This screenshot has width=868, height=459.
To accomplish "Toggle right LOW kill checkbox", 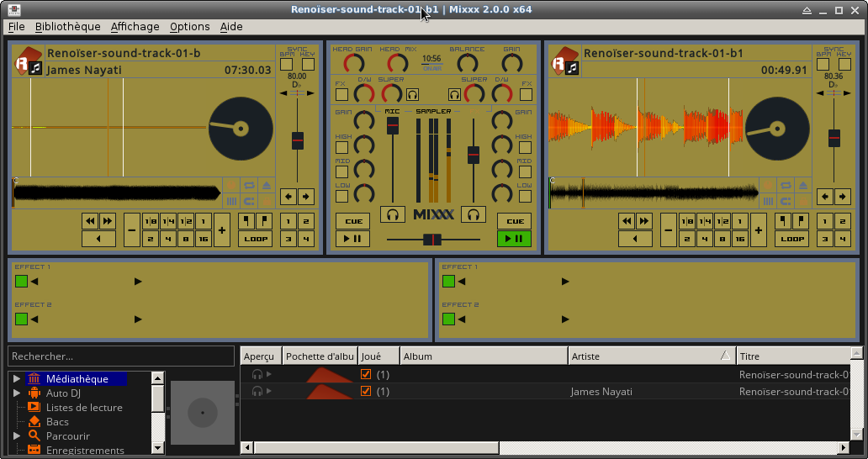I will [526, 197].
